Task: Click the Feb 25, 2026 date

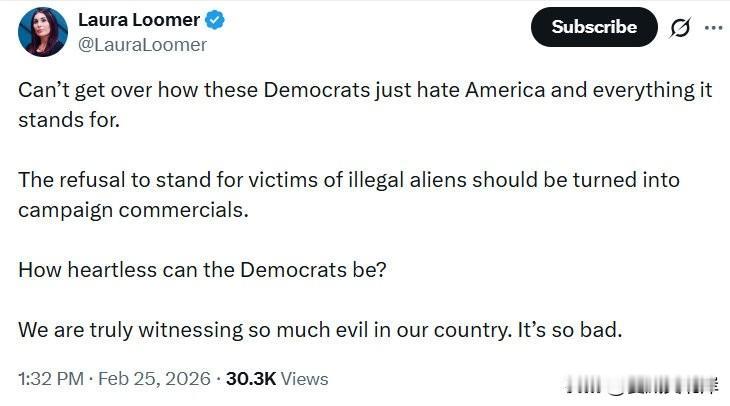Action: (156, 379)
